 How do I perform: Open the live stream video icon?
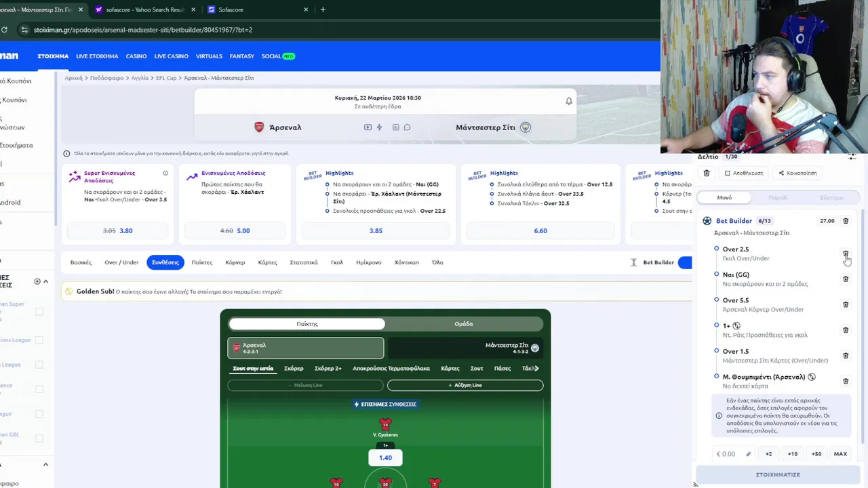[368, 127]
